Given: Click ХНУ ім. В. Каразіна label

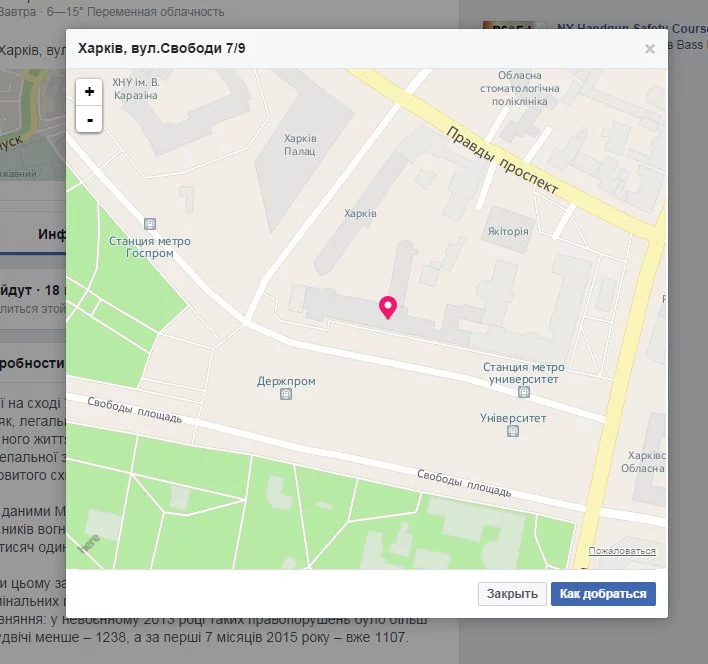Looking at the screenshot, I should [x=136, y=89].
